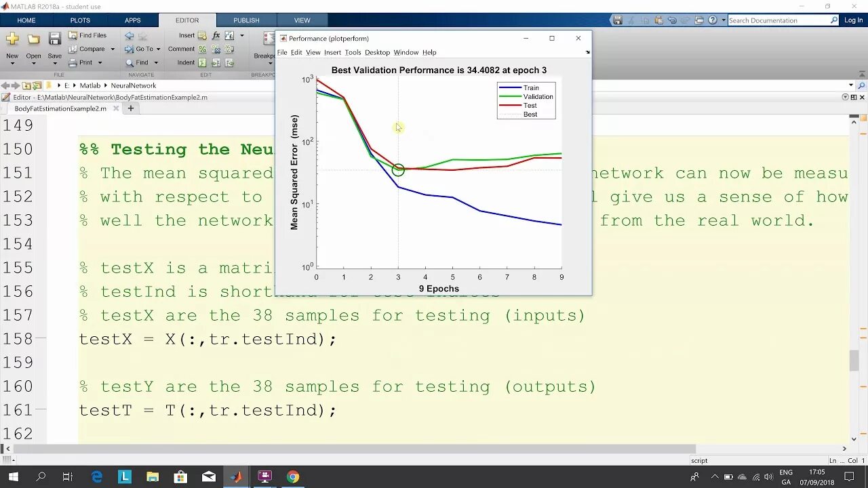This screenshot has width=868, height=488.
Task: Click the uncomment lines icon
Action: pos(216,49)
